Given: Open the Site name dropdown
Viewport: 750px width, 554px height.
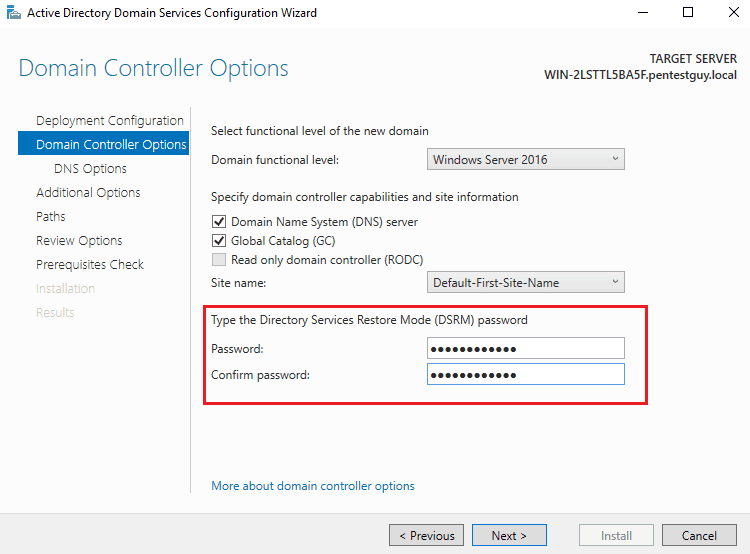Looking at the screenshot, I should [526, 282].
